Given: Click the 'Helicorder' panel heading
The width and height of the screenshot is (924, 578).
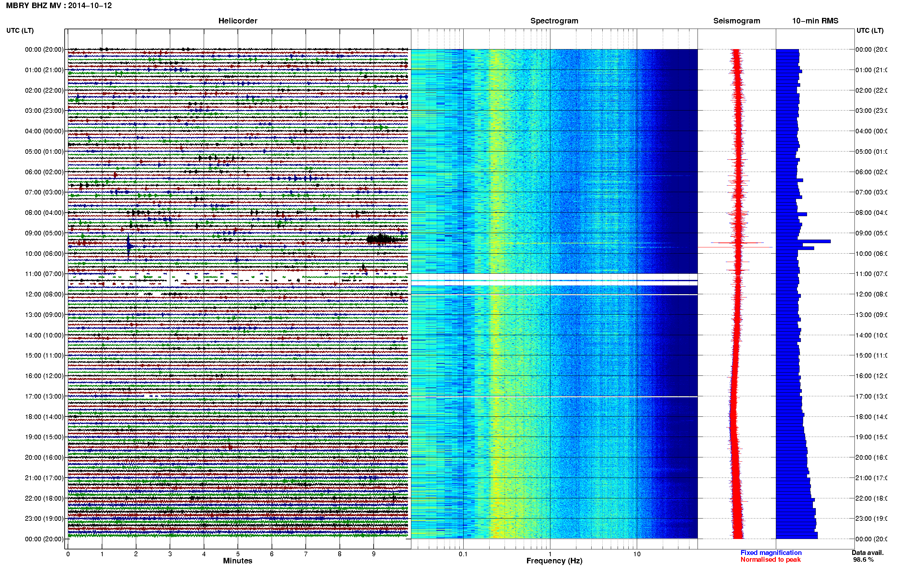Looking at the screenshot, I should [237, 21].
